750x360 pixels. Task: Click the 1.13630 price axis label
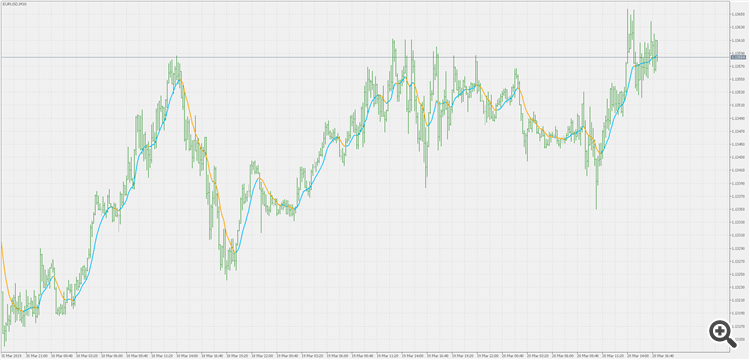pos(737,27)
